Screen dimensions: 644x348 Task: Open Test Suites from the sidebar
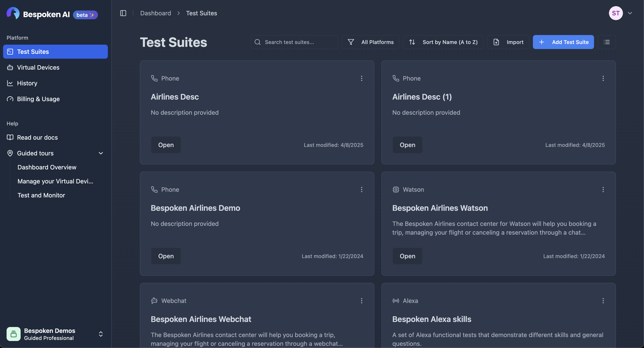click(x=33, y=52)
